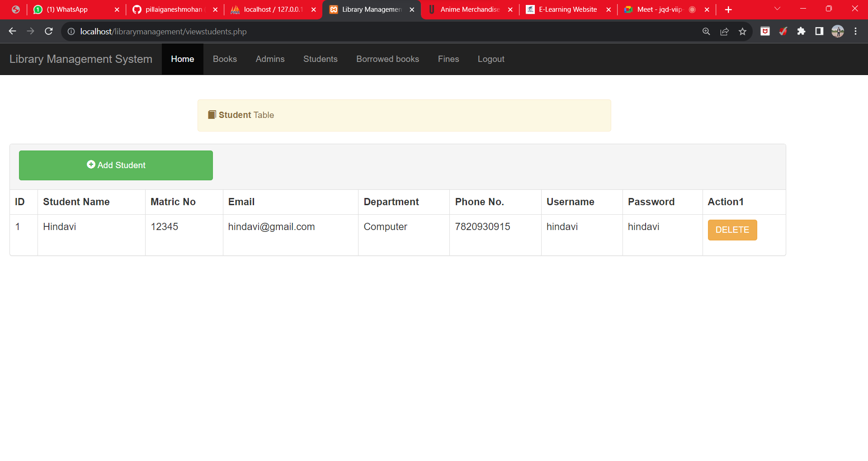Open the share page icon

click(x=725, y=32)
